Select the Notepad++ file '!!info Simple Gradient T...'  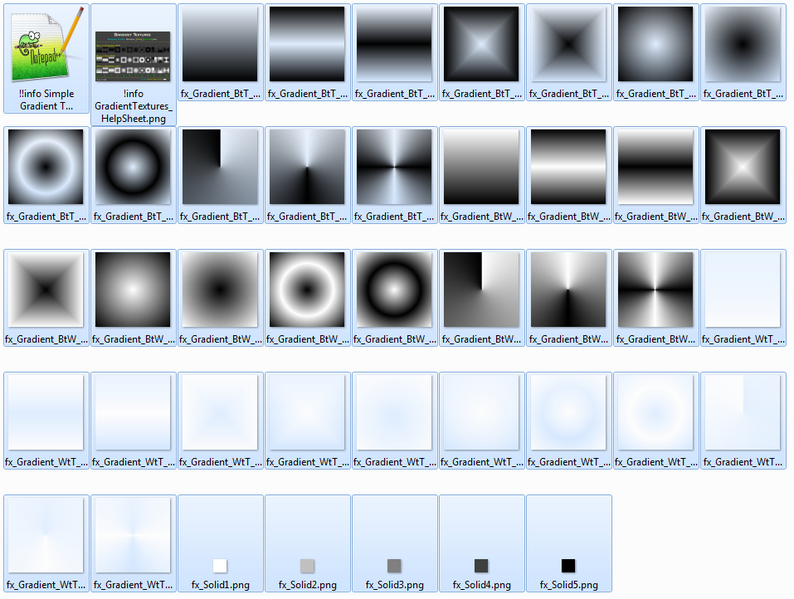[46, 58]
